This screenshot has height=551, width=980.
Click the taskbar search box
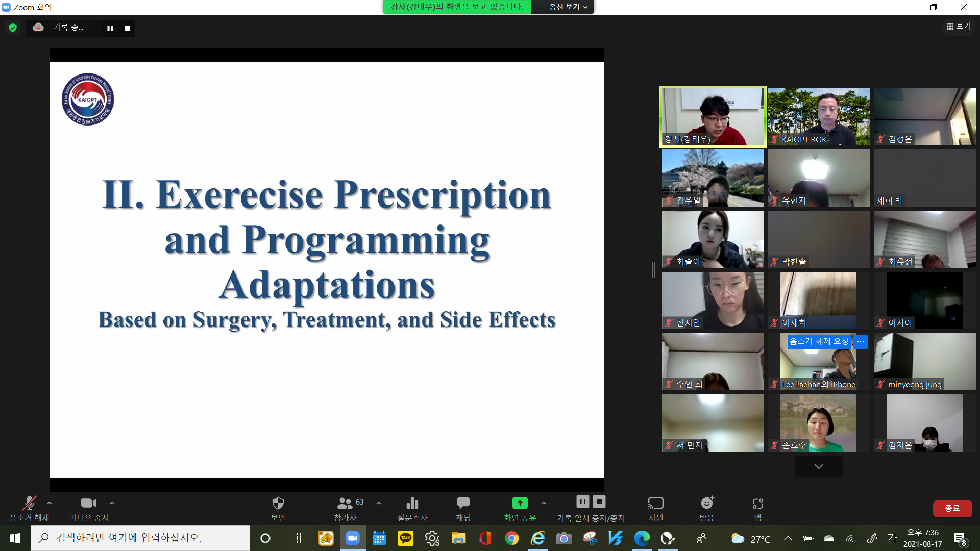pyautogui.click(x=140, y=538)
